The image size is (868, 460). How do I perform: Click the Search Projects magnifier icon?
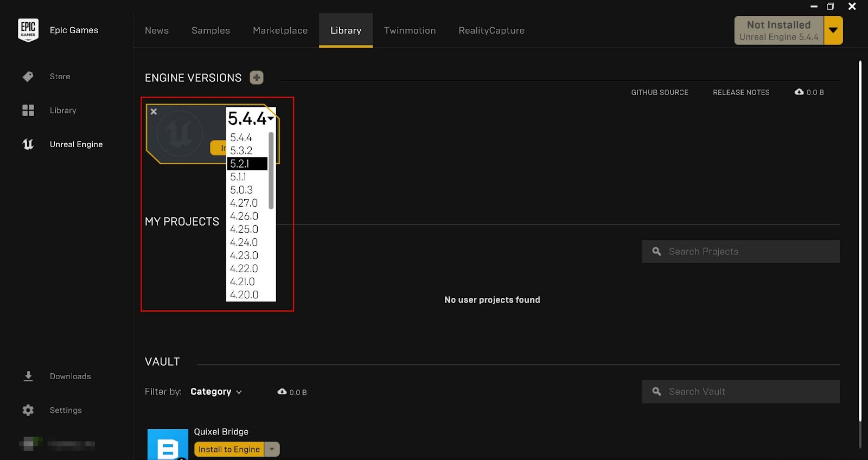(x=656, y=252)
